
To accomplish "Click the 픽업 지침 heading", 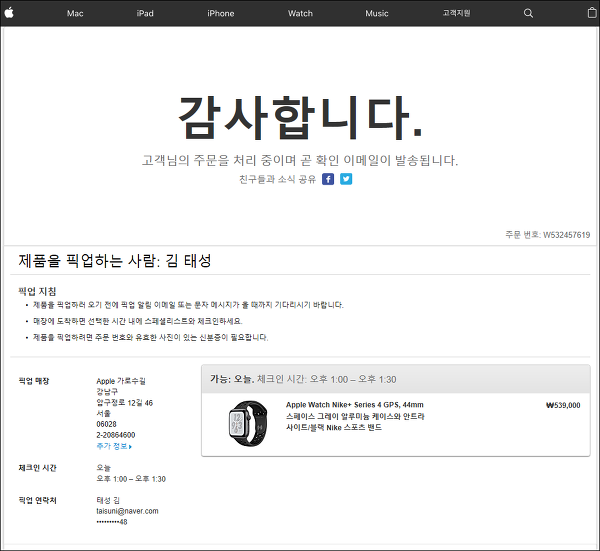I will click(x=38, y=292).
